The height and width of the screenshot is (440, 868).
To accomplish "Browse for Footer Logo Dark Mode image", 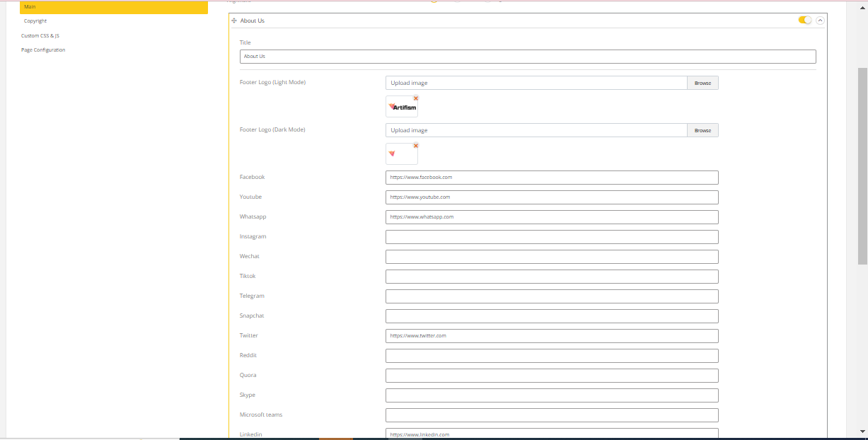I will click(702, 130).
